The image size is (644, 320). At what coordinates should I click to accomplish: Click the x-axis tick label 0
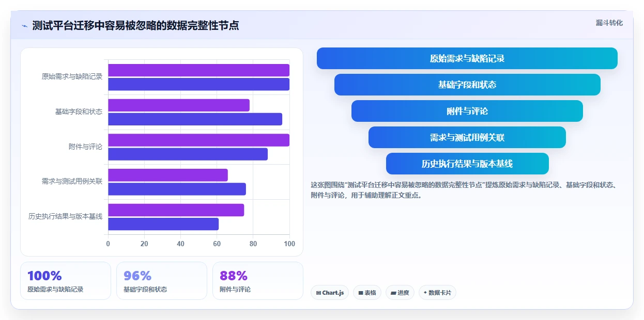tap(108, 244)
